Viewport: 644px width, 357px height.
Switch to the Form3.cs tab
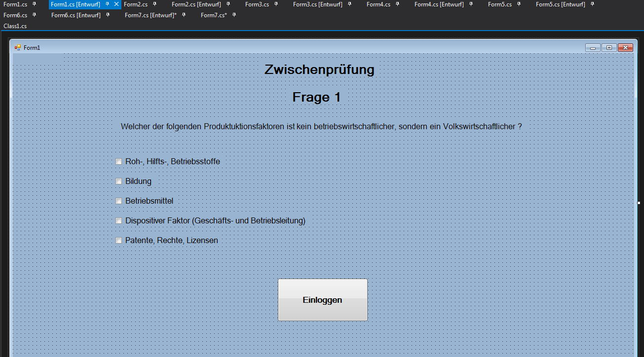click(x=257, y=4)
